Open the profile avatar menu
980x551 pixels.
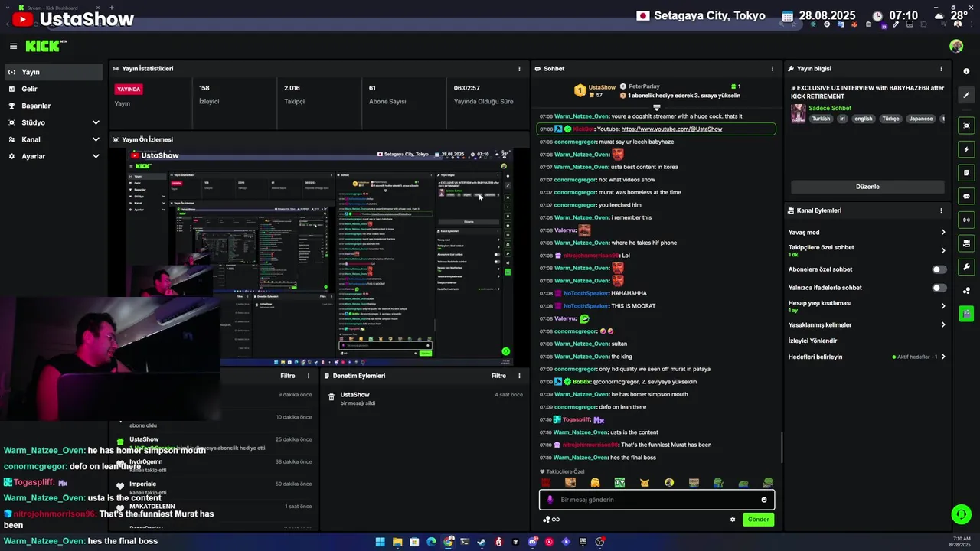[956, 46]
